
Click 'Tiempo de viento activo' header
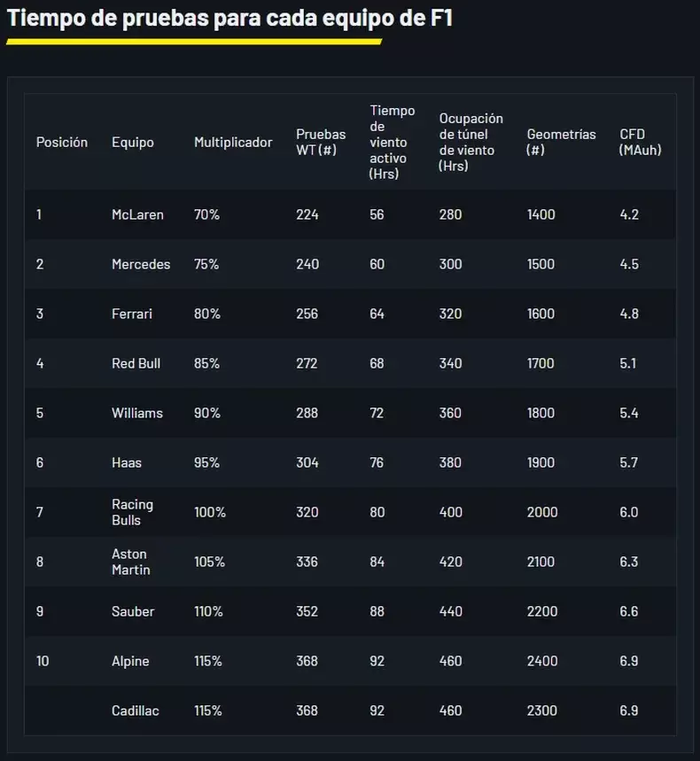pos(393,142)
